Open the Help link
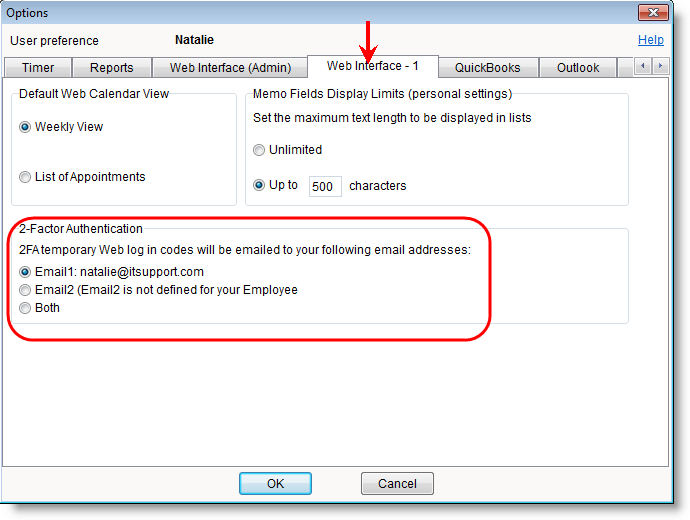This screenshot has height=520, width=690. (x=650, y=41)
